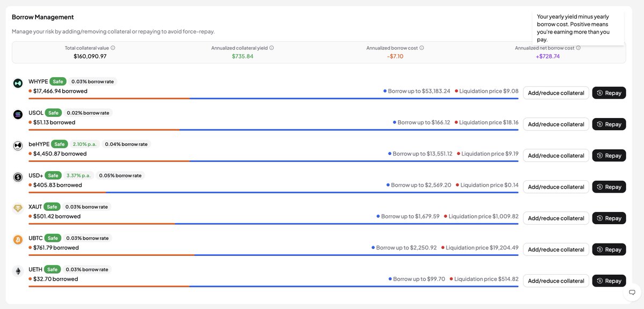Click the -$7.10 borrow cost value
This screenshot has width=644, height=309.
395,56
